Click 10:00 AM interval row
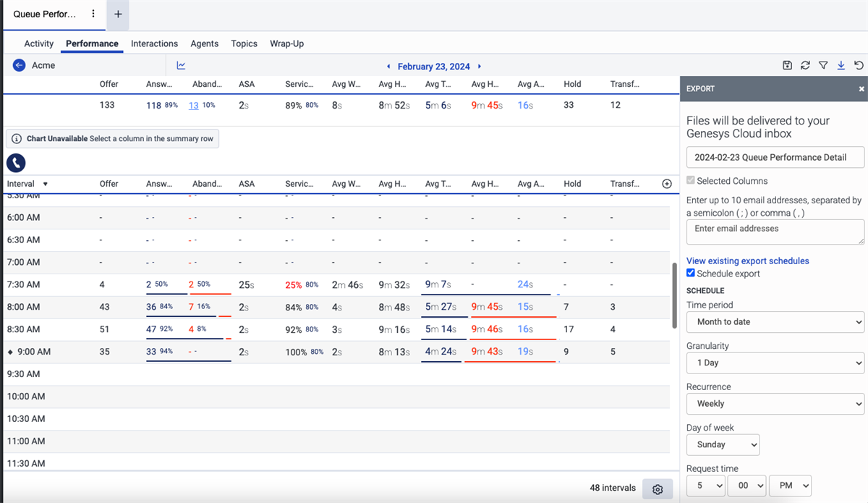Screen dimensions: 868x503 click(x=336, y=397)
